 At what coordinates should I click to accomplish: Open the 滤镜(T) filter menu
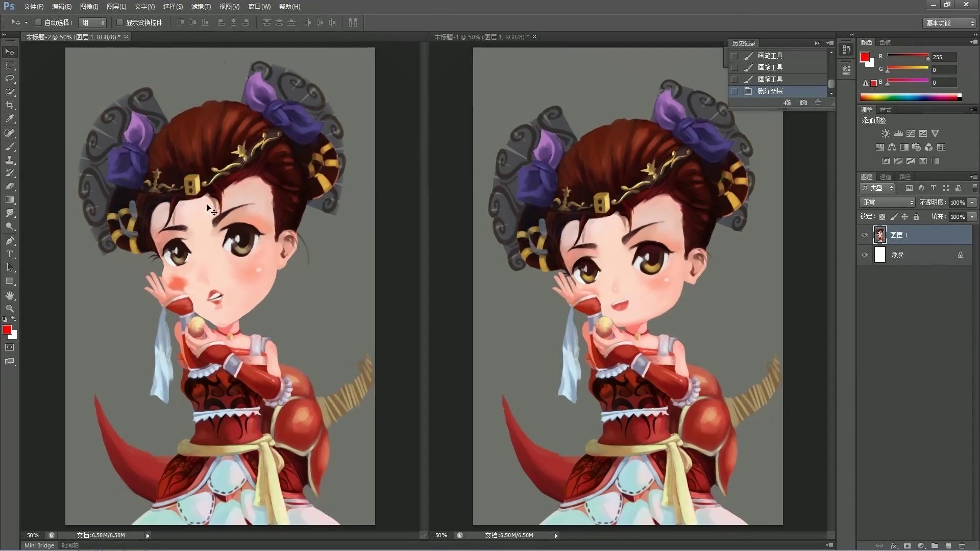(201, 7)
